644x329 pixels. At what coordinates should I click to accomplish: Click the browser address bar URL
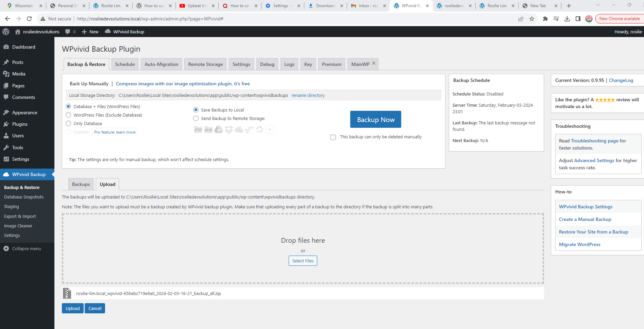pos(150,19)
